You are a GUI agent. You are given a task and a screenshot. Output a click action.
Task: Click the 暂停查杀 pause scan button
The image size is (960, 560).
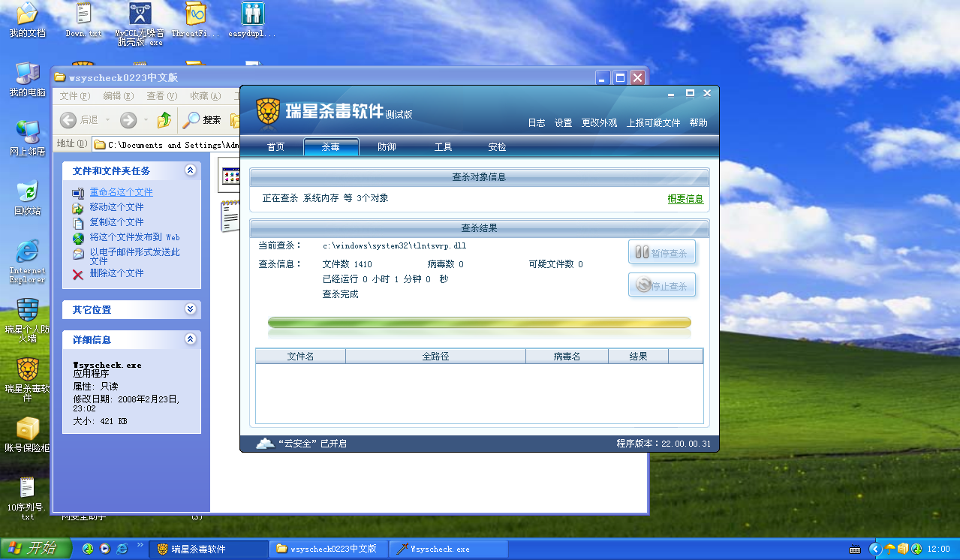[x=662, y=253]
